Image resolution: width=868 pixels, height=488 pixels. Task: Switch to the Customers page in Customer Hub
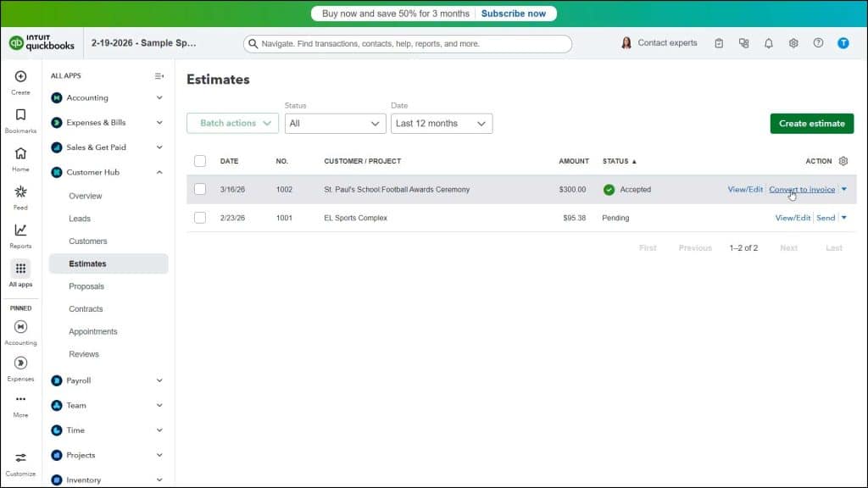click(x=90, y=241)
